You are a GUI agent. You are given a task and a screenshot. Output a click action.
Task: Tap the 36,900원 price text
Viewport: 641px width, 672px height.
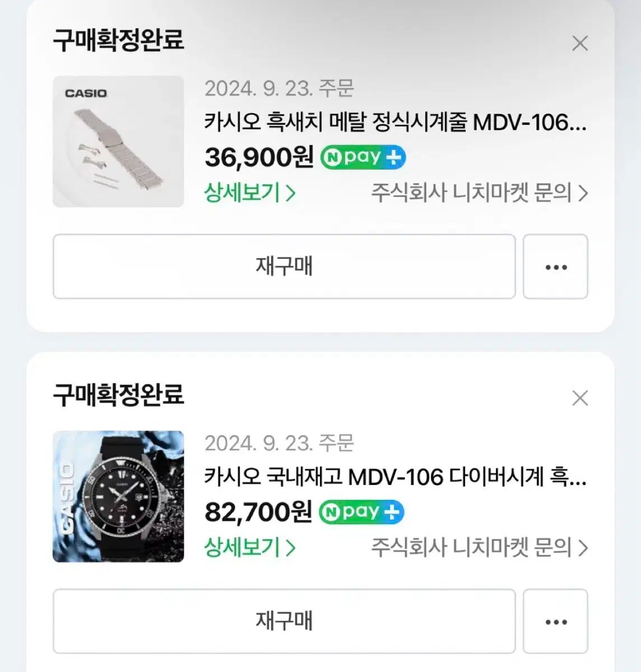pos(259,158)
